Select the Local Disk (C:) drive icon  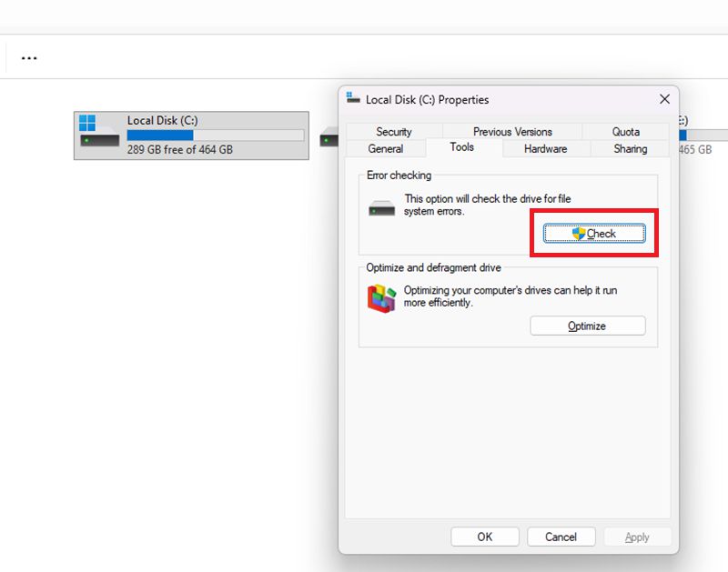(x=98, y=134)
